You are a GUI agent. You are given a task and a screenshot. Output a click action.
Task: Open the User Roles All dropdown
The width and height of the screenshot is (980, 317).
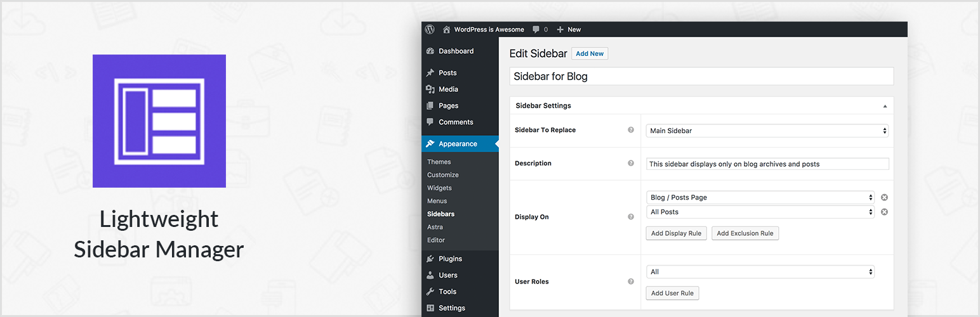pyautogui.click(x=760, y=272)
